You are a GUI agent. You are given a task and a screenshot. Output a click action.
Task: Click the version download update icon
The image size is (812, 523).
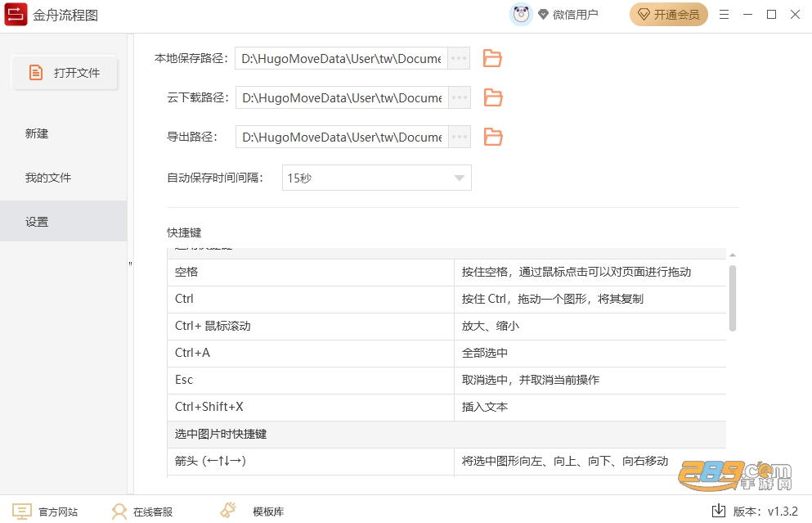tap(719, 511)
